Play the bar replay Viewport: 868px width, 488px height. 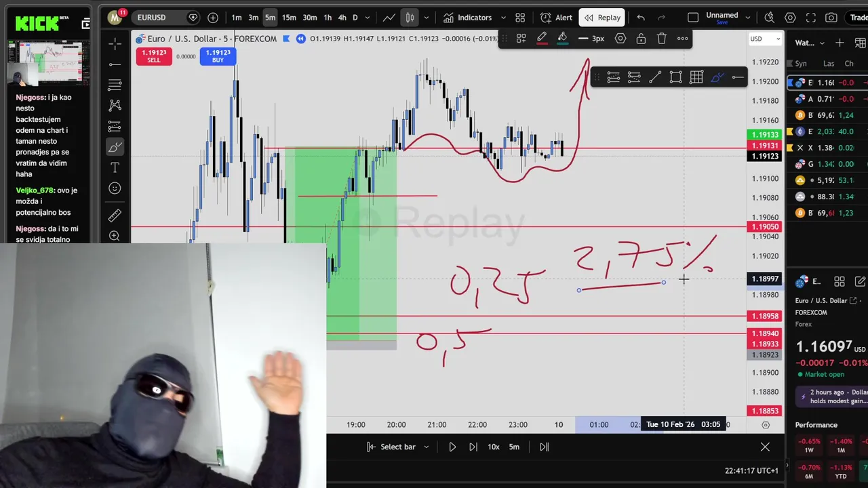pos(452,447)
